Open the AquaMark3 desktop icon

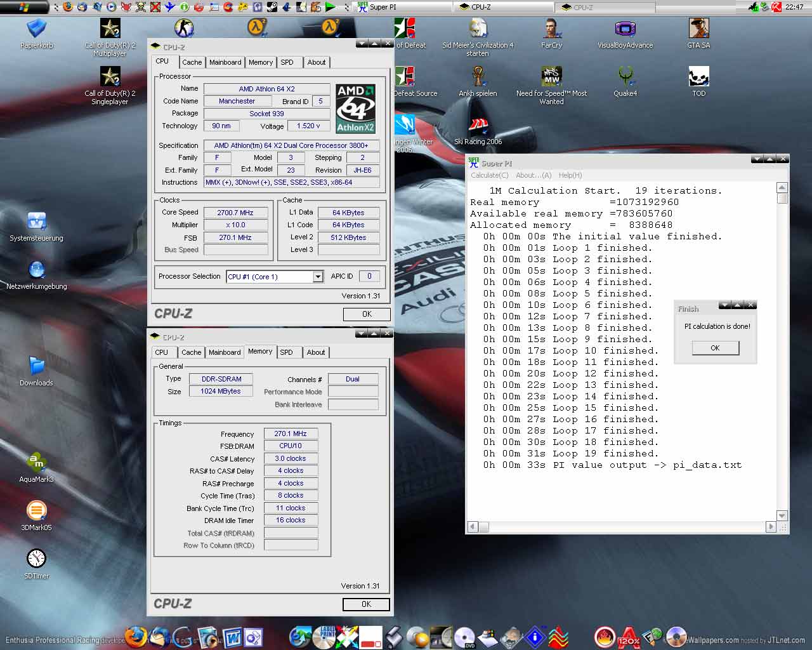tap(36, 461)
